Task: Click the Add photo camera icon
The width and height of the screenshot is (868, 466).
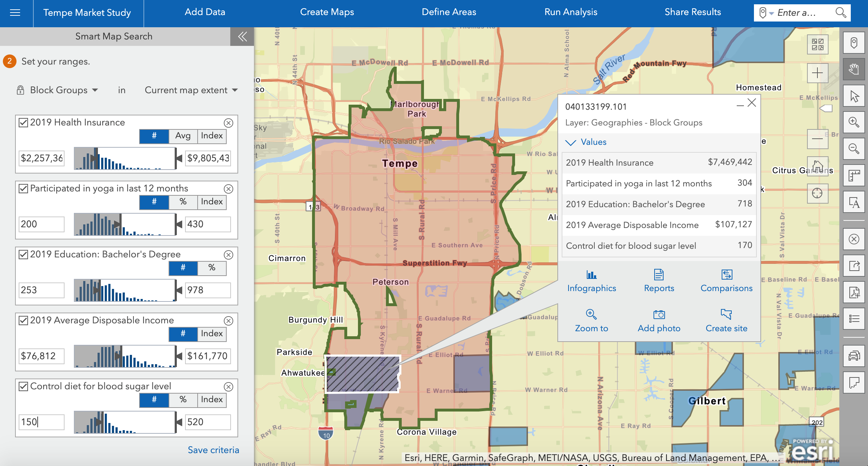Action: click(659, 315)
